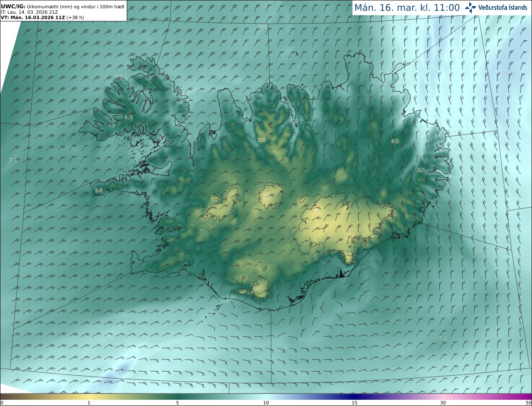Image resolution: width=532 pixels, height=406 pixels.
Task: Click the 2.8 value label on the map
Action: click(x=261, y=140)
